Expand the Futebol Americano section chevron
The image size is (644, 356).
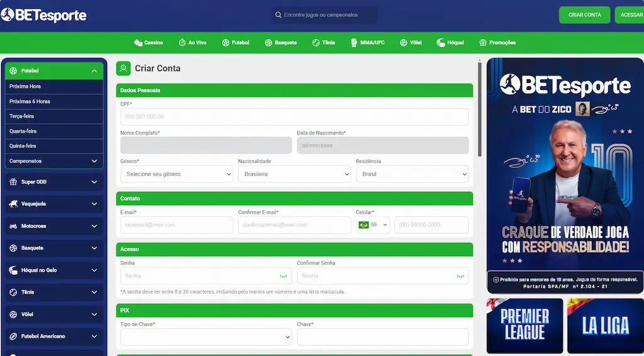pyautogui.click(x=94, y=337)
